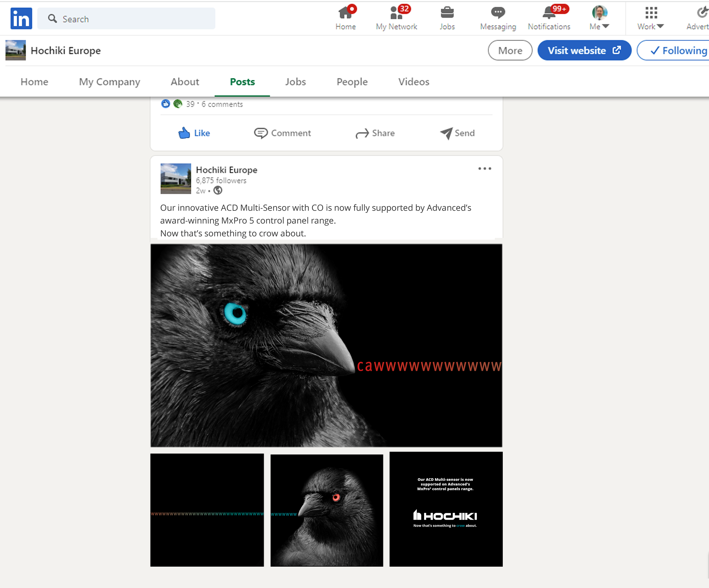Open My Network with 32 badge
Screen dimensions: 709x588
tap(396, 18)
